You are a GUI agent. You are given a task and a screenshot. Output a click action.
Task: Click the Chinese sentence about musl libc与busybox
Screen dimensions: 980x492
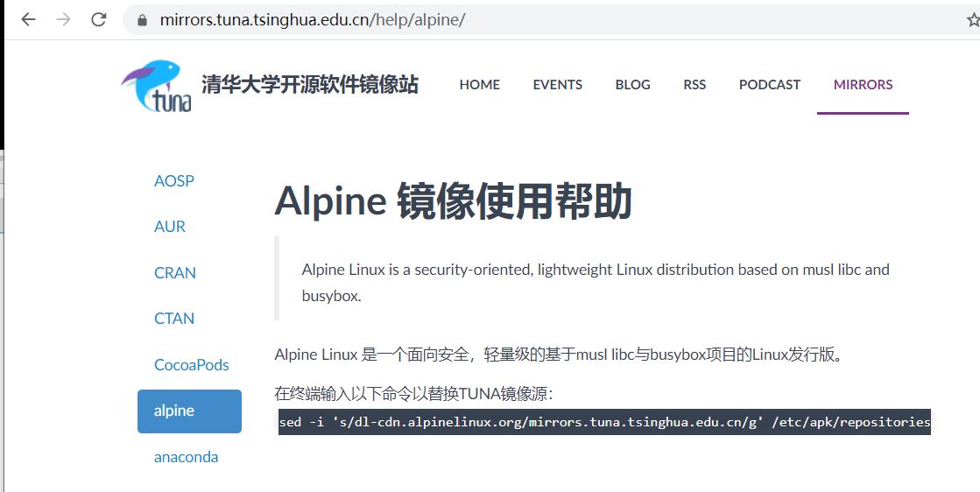[561, 355]
